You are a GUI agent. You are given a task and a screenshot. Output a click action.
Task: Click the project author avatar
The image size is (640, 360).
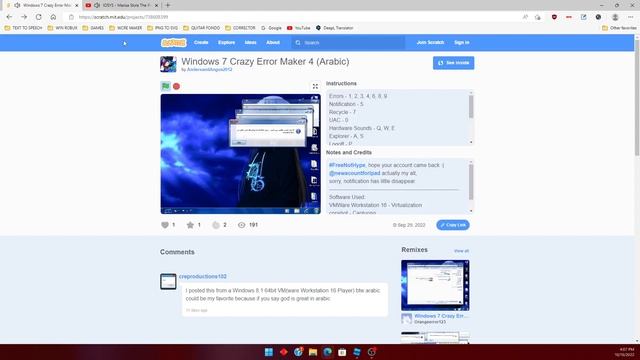click(168, 64)
